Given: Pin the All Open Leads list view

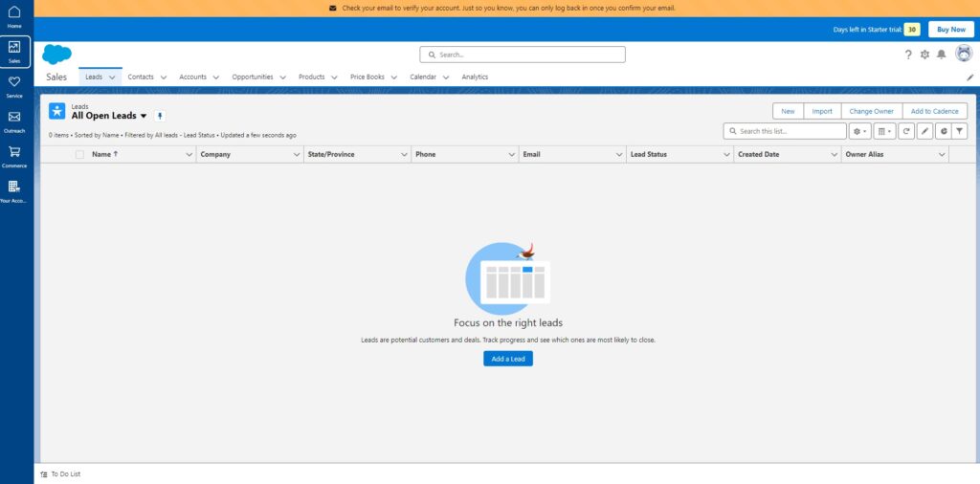Looking at the screenshot, I should click(x=160, y=116).
